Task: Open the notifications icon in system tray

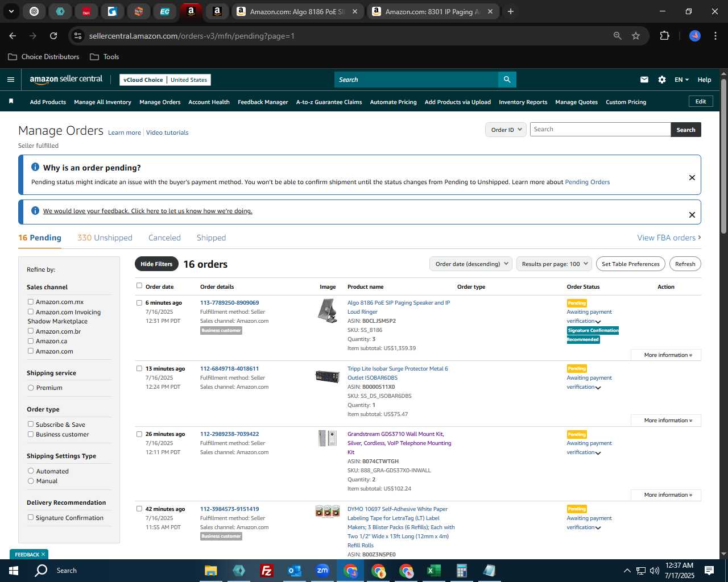Action: [709, 571]
